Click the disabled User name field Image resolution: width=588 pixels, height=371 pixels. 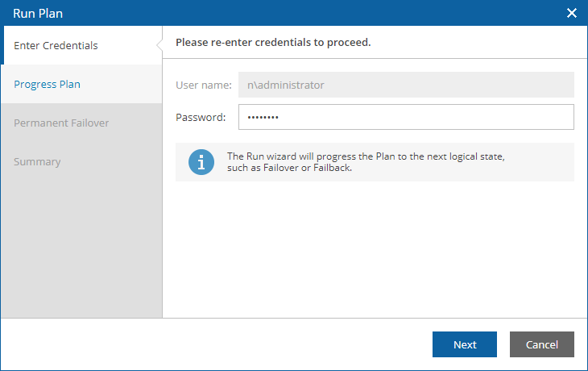click(406, 85)
